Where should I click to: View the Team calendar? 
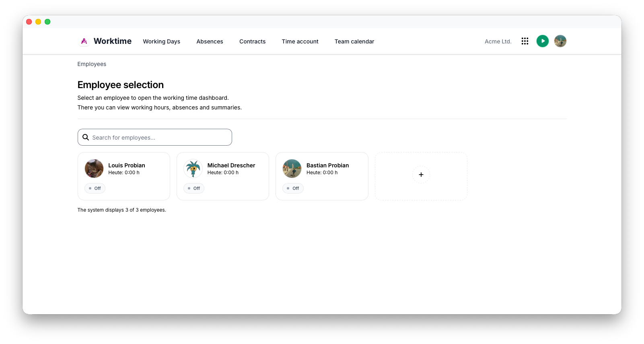click(x=354, y=41)
